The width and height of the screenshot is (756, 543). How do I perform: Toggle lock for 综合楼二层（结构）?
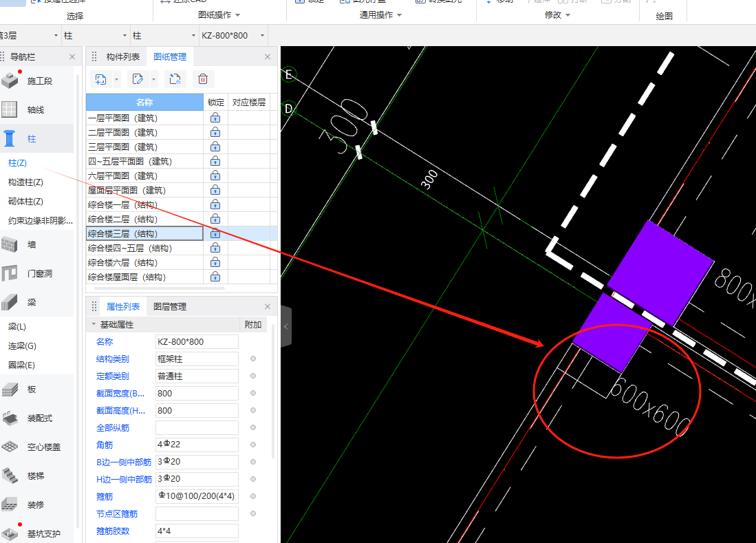tap(215, 219)
